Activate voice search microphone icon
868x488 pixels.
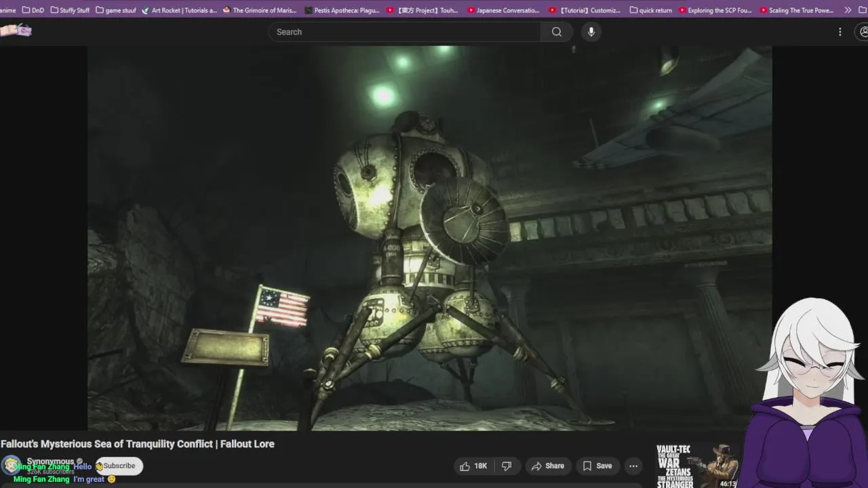591,32
